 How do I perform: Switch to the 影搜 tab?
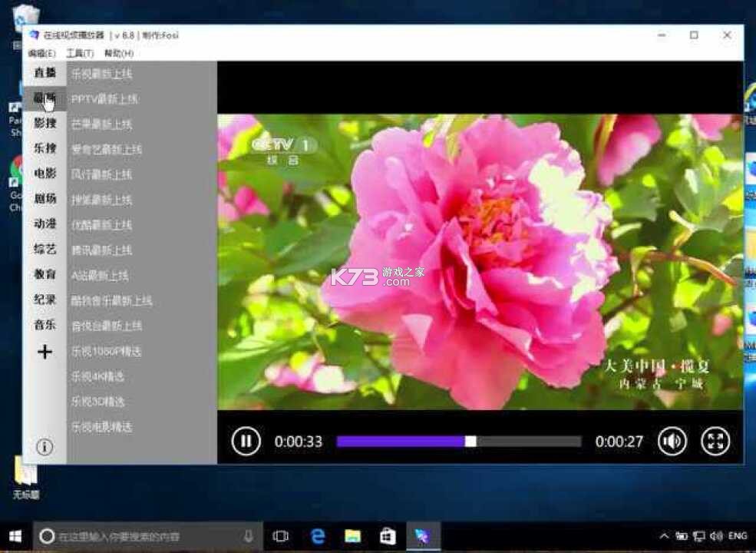coord(45,123)
